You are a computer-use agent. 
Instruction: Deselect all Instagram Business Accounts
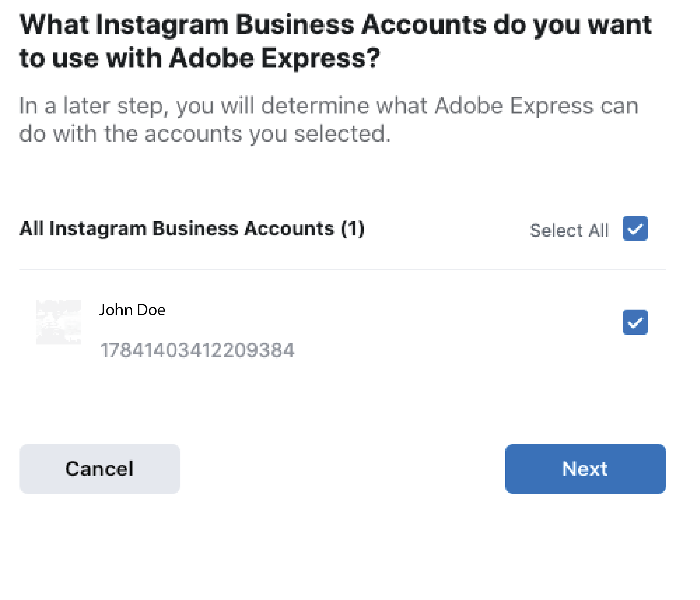(x=635, y=229)
